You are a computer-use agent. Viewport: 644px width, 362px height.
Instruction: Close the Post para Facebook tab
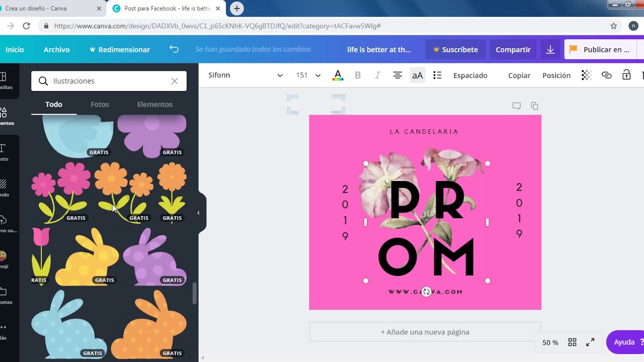[218, 9]
